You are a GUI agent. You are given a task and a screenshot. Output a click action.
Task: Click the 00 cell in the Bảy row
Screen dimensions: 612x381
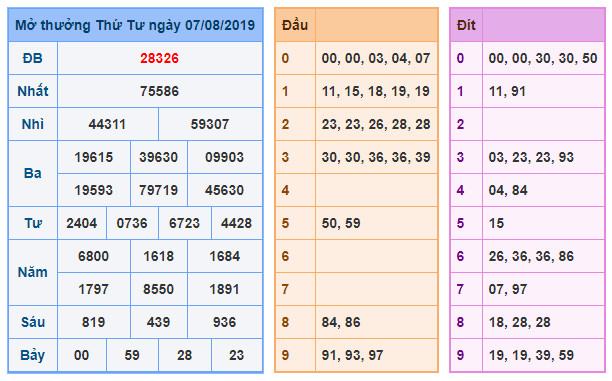[x=82, y=355]
